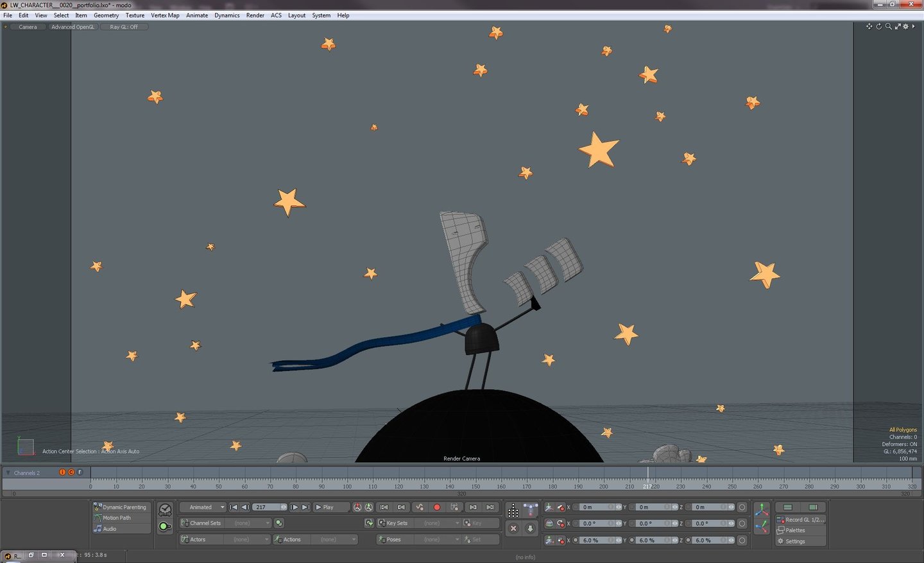Click the red record keyframe button

437,507
